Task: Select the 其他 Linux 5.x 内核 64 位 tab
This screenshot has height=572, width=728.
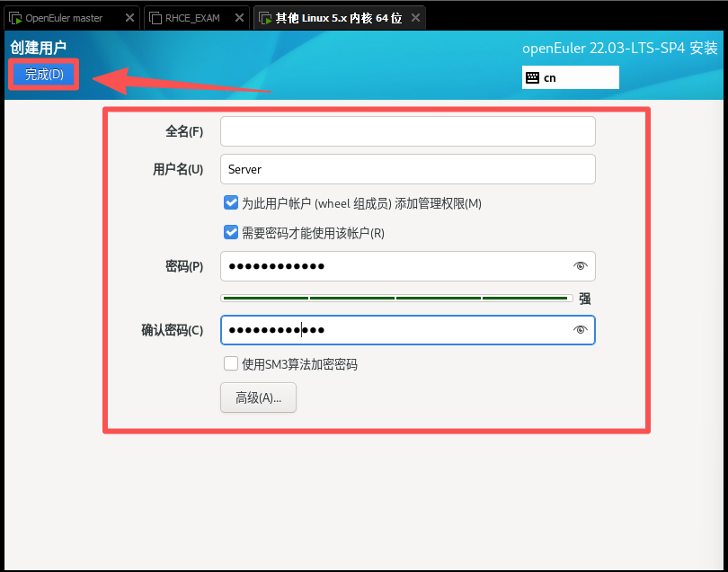Action: (x=339, y=18)
